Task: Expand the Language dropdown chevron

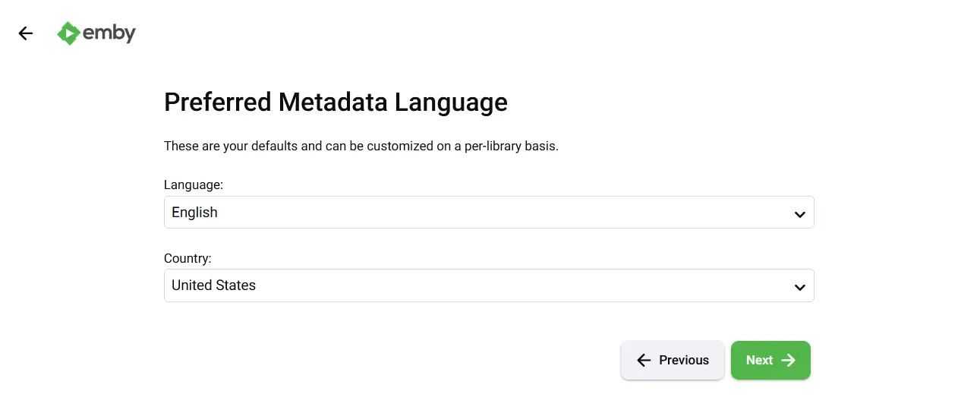Action: [799, 214]
